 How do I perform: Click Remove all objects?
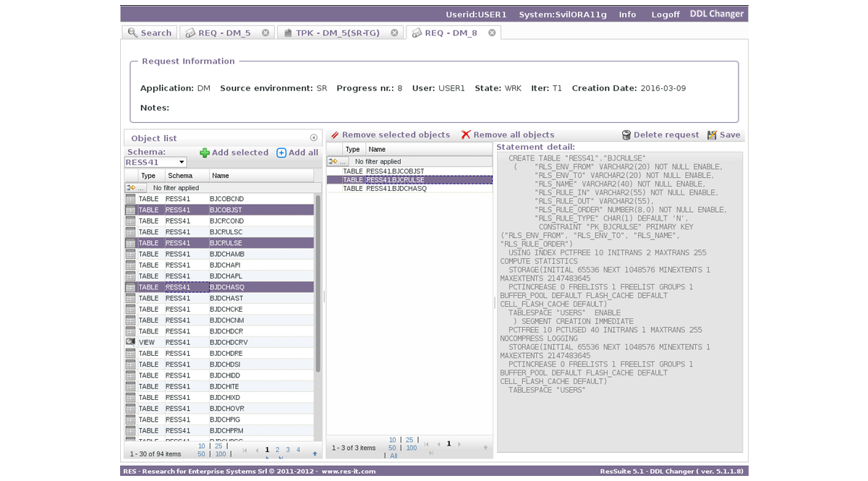508,135
